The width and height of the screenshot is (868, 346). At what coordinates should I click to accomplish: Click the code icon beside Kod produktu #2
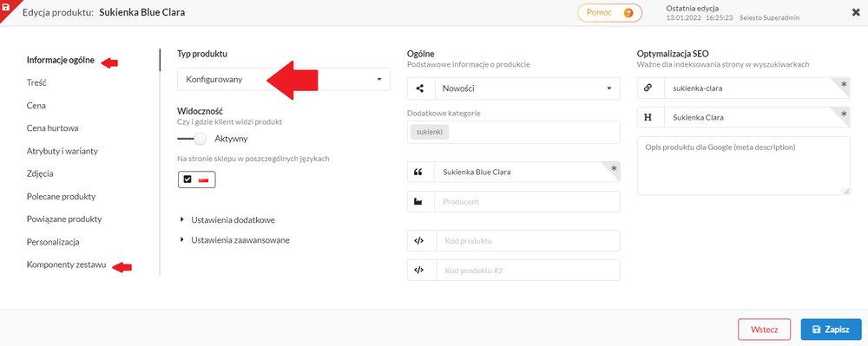tap(418, 271)
